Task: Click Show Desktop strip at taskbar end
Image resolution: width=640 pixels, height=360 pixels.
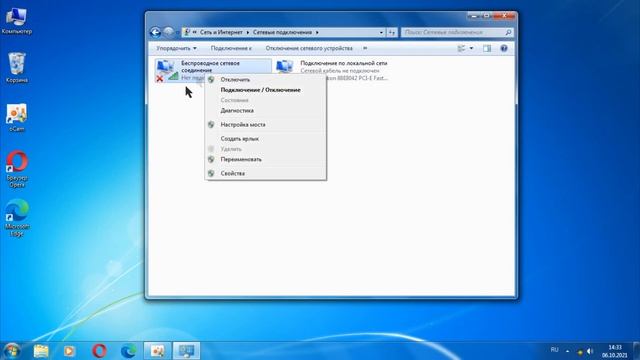Action: pyautogui.click(x=636, y=351)
